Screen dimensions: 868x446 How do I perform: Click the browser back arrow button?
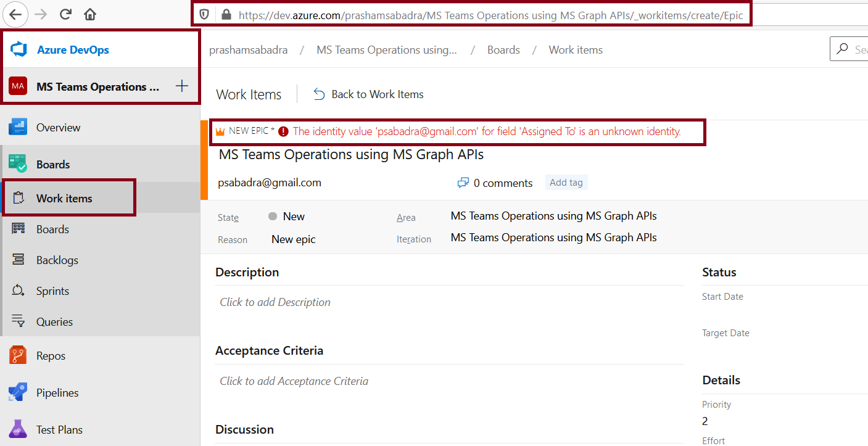[15, 14]
